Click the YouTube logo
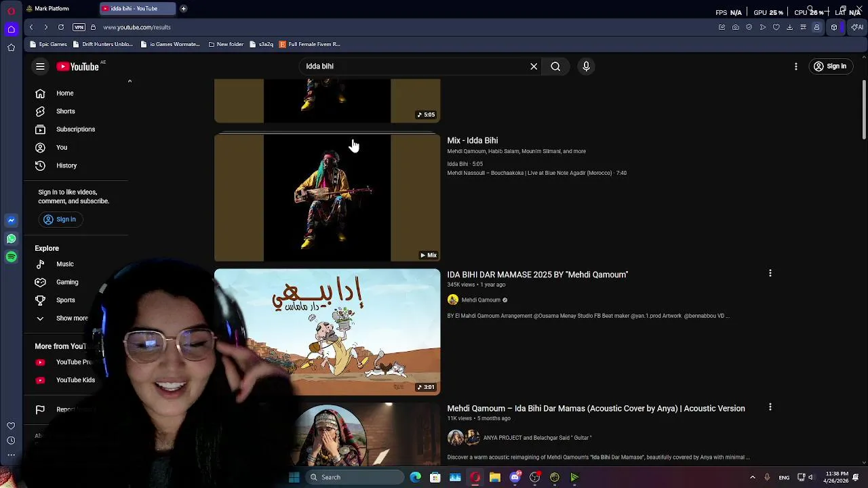The height and width of the screenshot is (488, 868). coord(77,66)
